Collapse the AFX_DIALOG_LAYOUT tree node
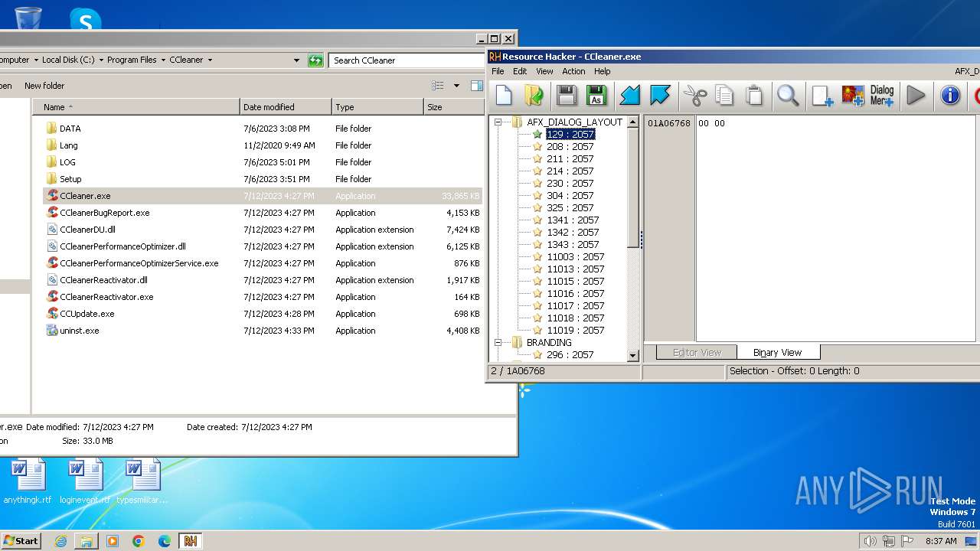Viewport: 980px width, 551px height. [498, 122]
